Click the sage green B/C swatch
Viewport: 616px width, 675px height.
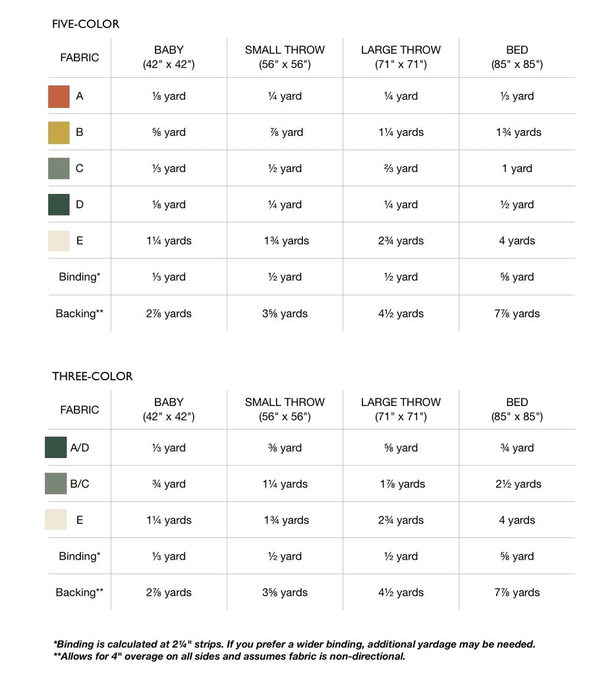(56, 484)
